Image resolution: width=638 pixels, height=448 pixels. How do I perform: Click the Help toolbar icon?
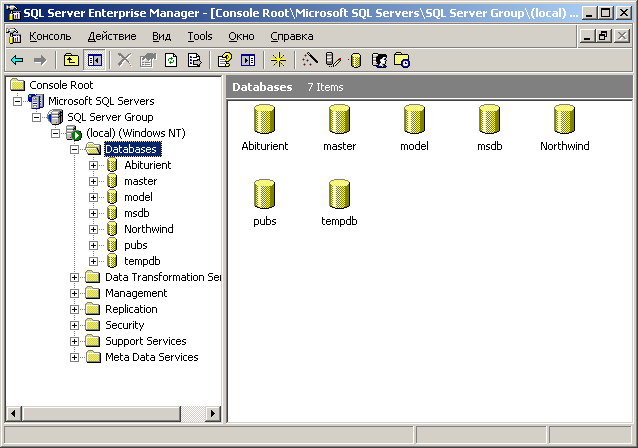pos(225,60)
